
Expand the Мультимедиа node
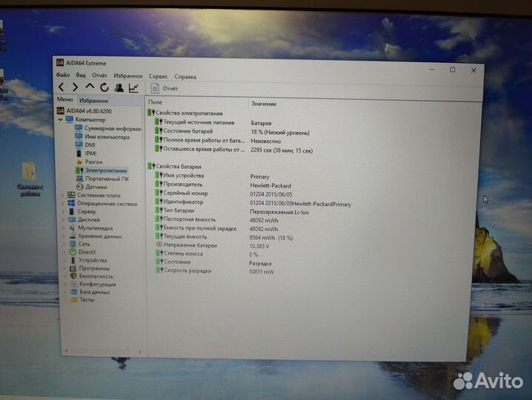click(x=64, y=228)
